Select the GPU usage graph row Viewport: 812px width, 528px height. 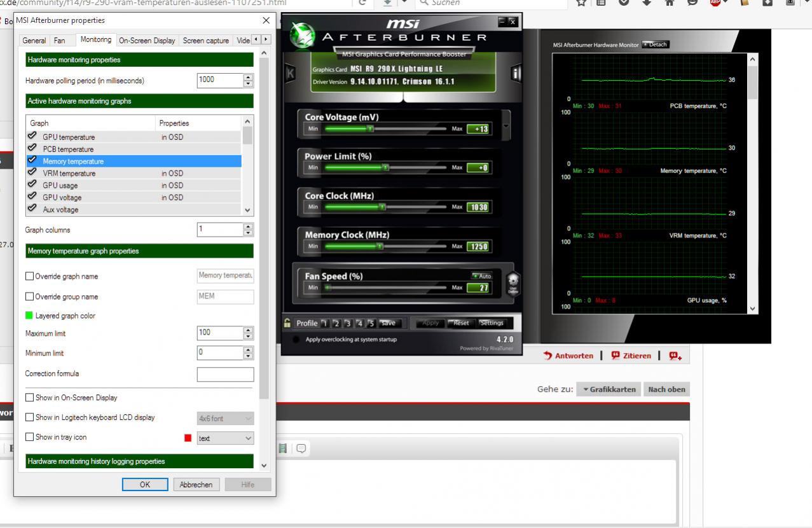pos(134,185)
